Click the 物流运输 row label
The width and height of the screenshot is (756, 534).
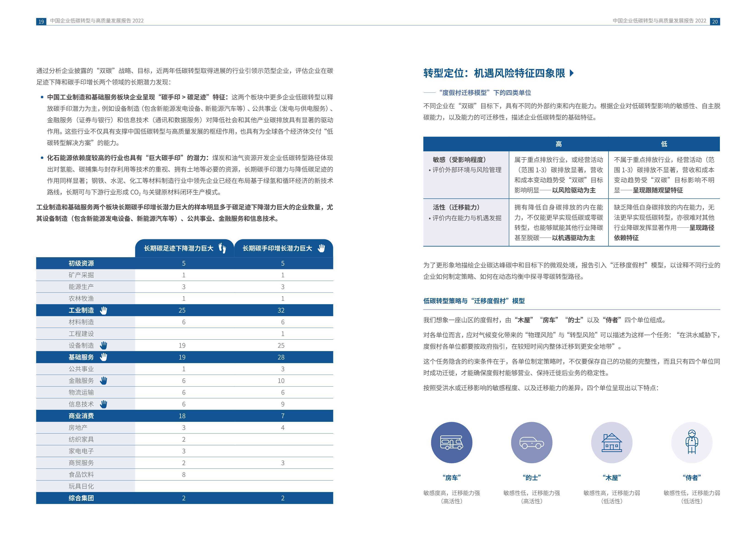81,392
